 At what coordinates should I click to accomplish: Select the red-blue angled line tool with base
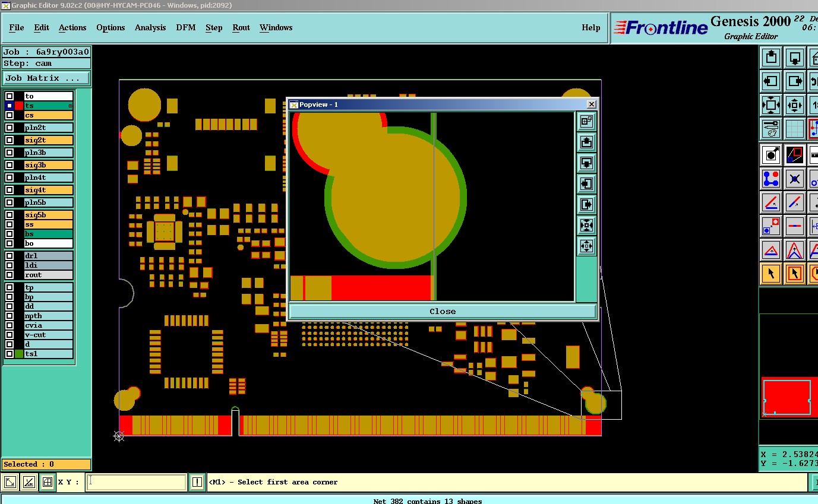pyautogui.click(x=771, y=202)
